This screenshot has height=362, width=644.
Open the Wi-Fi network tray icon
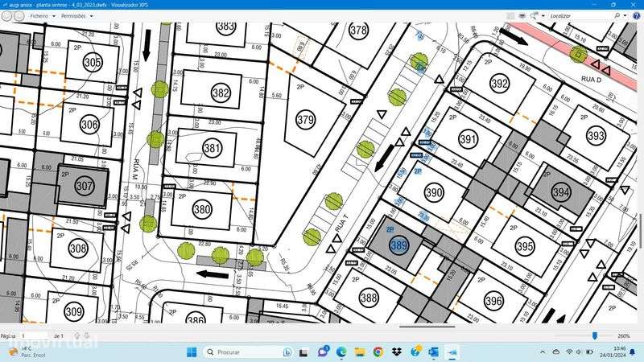pyautogui.click(x=569, y=352)
